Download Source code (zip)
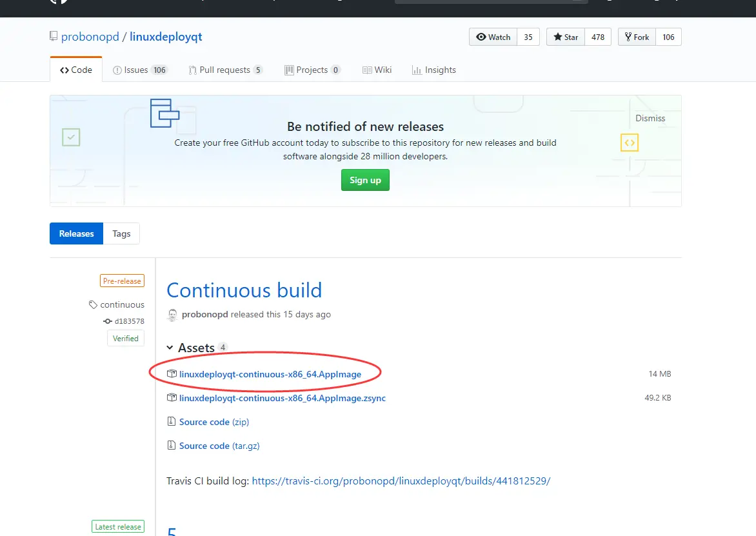This screenshot has height=536, width=756. [x=214, y=422]
